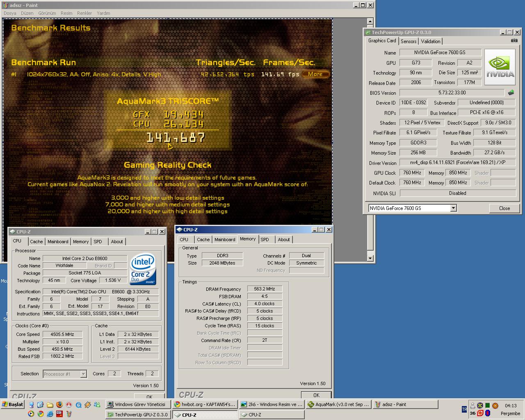The height and width of the screenshot is (420, 525).
Task: Click the Başlat start button
Action: point(13,404)
